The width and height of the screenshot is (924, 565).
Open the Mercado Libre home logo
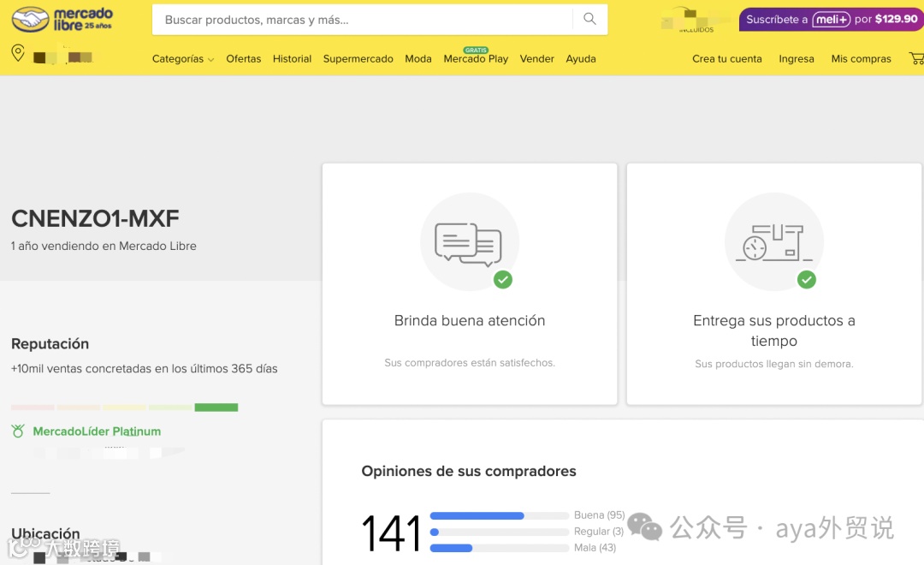coord(62,19)
